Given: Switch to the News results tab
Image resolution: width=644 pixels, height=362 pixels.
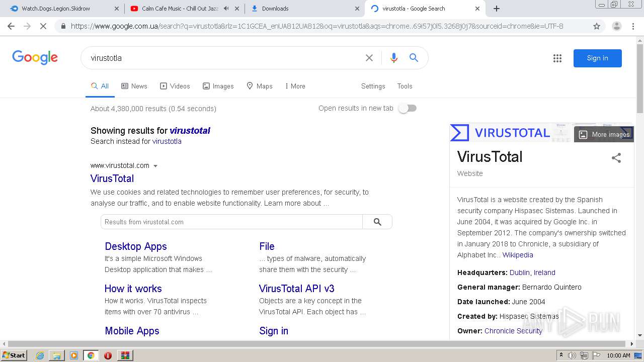Looking at the screenshot, I should tap(134, 86).
